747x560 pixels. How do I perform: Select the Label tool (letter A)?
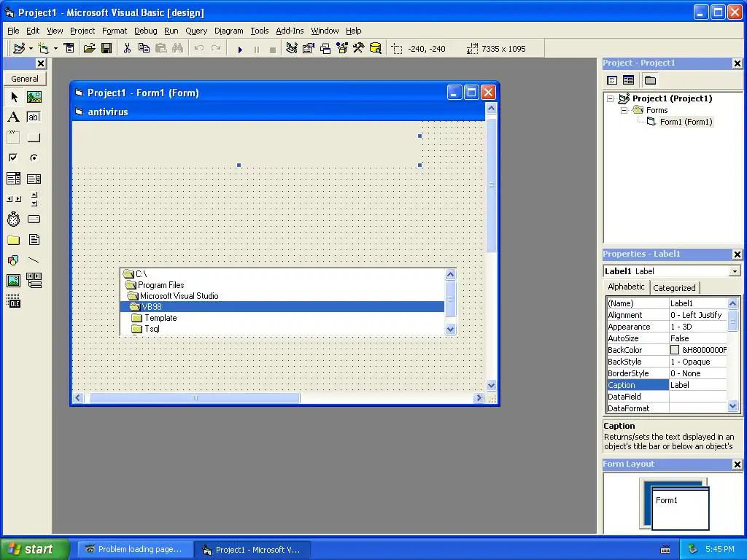pos(14,117)
